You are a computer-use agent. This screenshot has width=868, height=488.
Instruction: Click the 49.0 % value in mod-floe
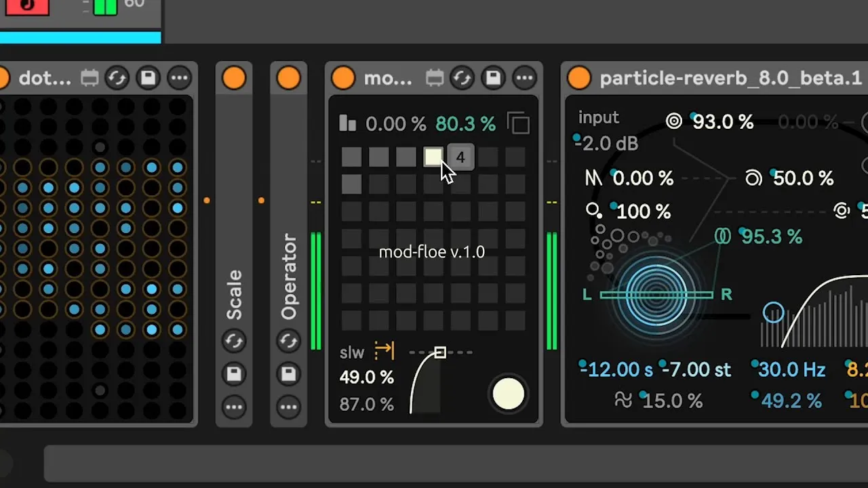coord(367,378)
